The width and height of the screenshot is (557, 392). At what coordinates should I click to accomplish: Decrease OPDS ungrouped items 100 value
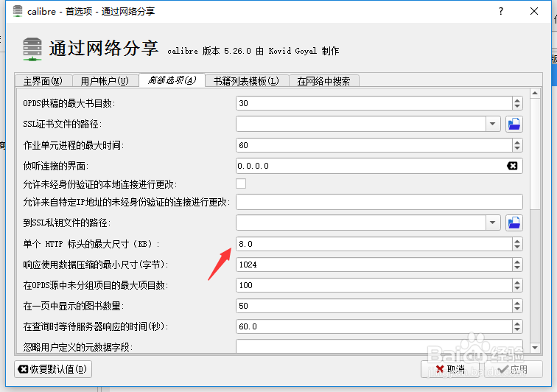coord(517,288)
